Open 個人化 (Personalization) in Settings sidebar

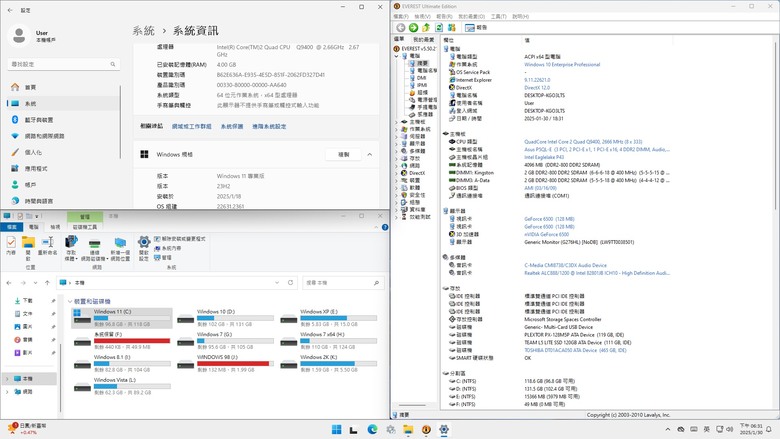(63, 152)
